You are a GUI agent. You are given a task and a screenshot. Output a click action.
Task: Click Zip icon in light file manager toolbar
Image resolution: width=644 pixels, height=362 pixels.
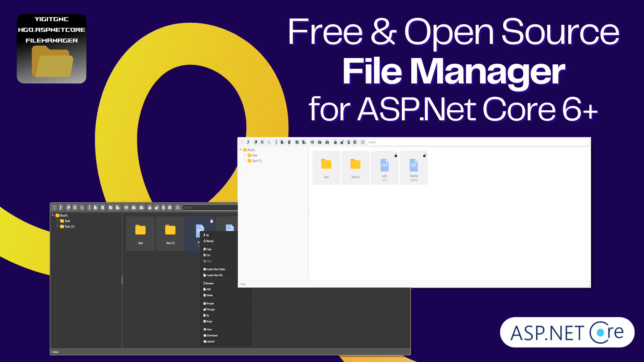pyautogui.click(x=348, y=142)
